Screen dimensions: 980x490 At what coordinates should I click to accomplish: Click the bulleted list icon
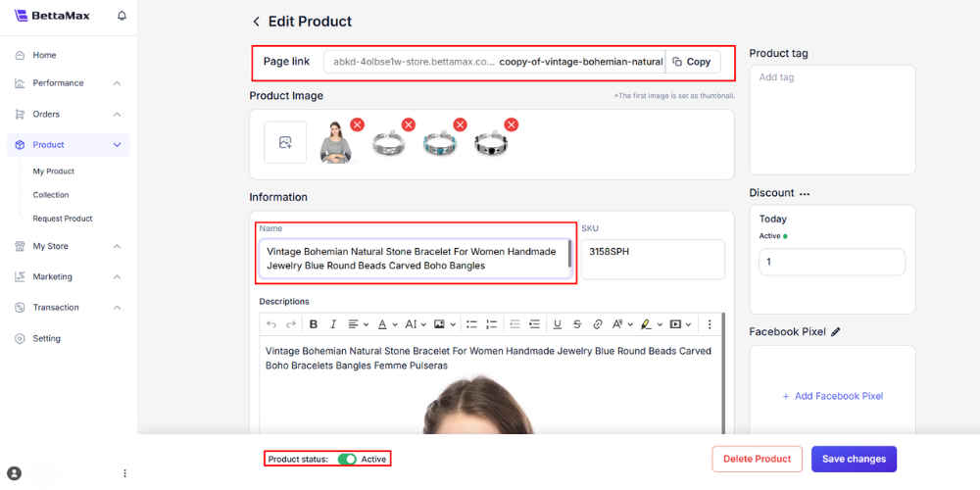[471, 324]
